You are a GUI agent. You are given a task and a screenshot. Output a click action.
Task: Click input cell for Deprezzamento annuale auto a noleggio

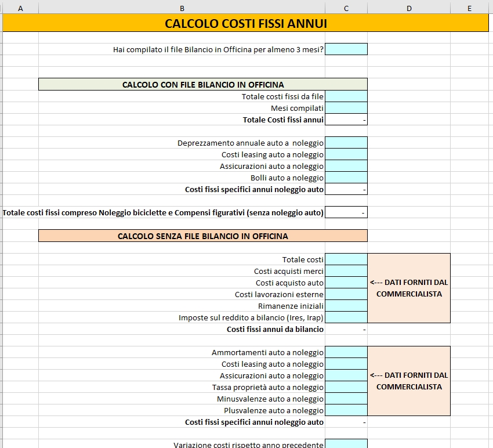346,143
